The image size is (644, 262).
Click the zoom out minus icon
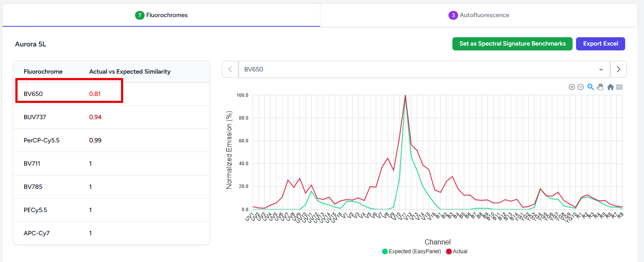click(580, 87)
